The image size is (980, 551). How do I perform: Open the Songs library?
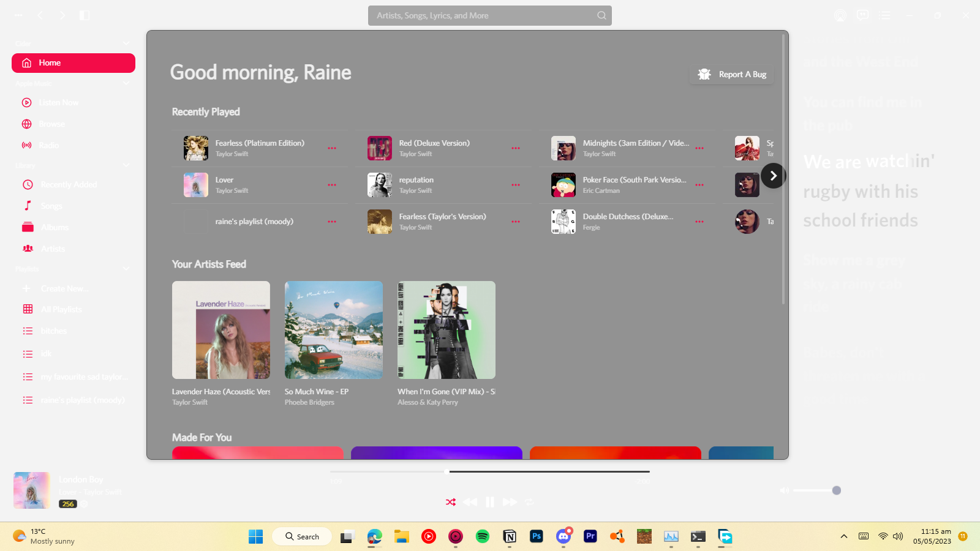[x=51, y=206]
